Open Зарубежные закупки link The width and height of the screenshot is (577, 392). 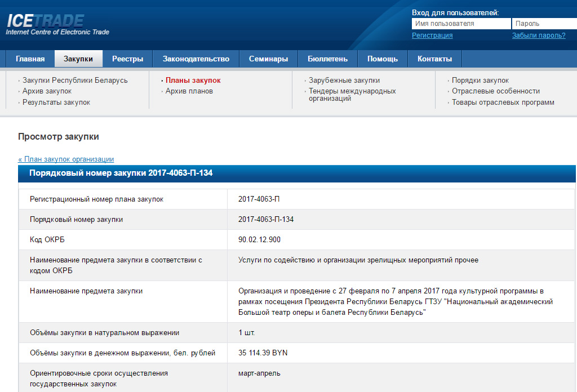click(344, 81)
